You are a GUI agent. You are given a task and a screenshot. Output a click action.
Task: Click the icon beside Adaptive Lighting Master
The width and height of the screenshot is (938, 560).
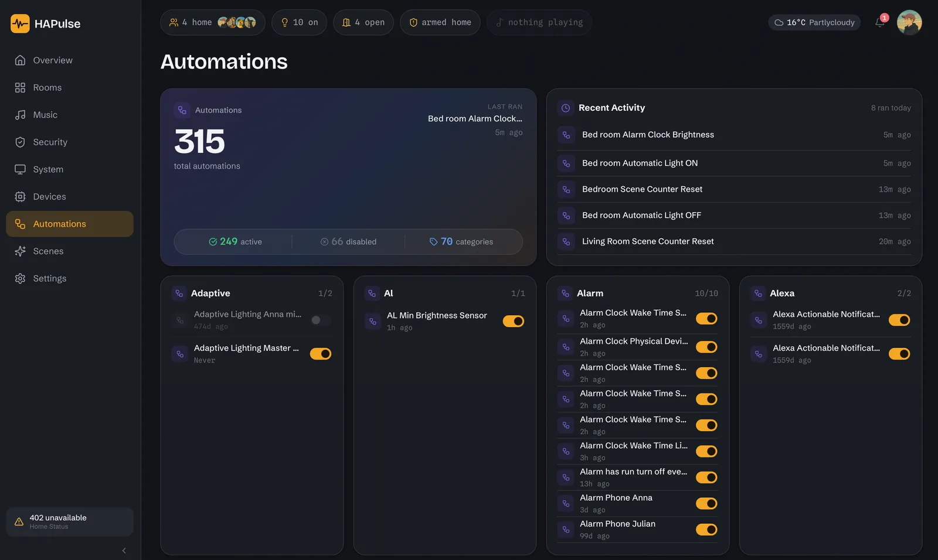(180, 354)
